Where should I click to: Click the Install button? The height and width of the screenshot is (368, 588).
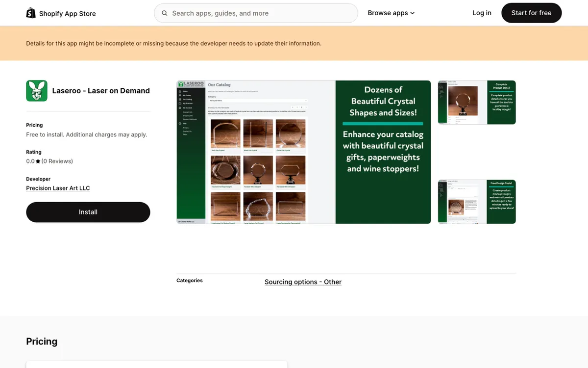[x=88, y=212]
